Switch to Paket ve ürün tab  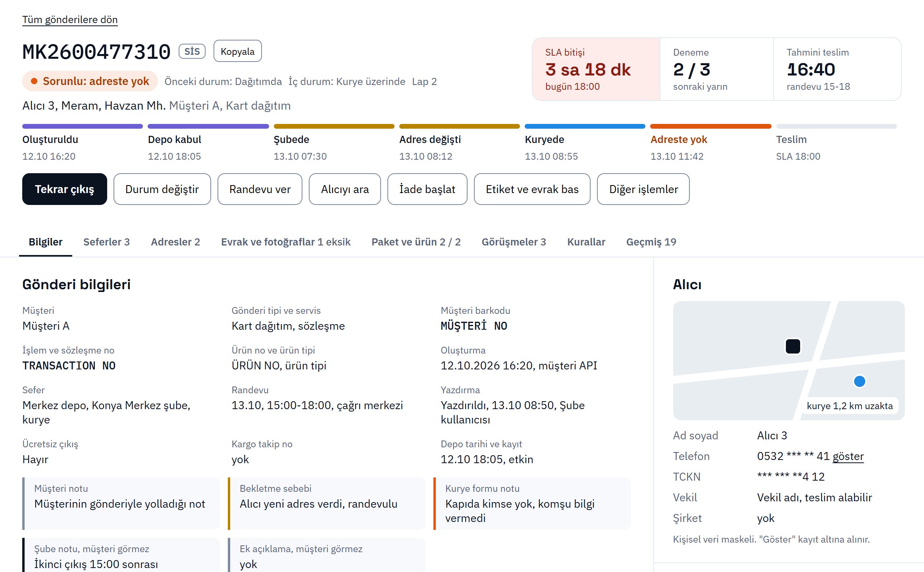coord(416,242)
